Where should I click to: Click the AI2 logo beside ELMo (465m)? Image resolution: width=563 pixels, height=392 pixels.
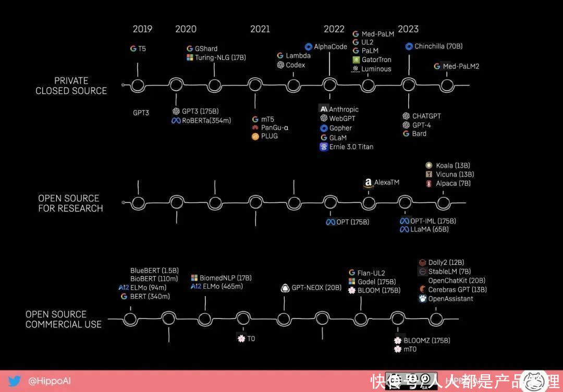pyautogui.click(x=196, y=287)
